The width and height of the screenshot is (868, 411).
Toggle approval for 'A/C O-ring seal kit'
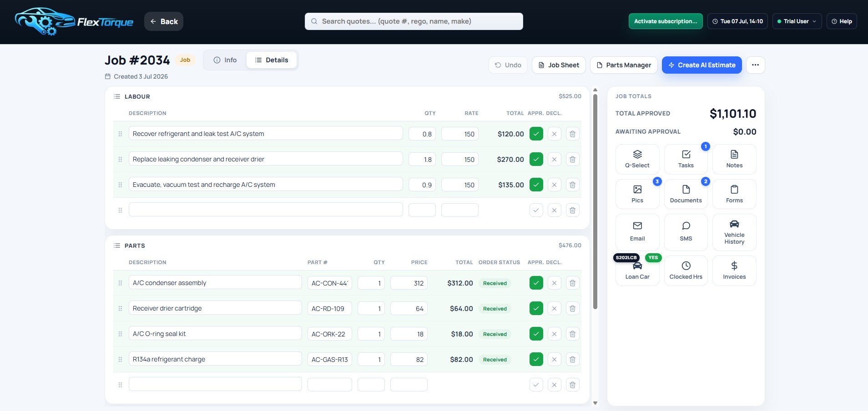pos(536,334)
